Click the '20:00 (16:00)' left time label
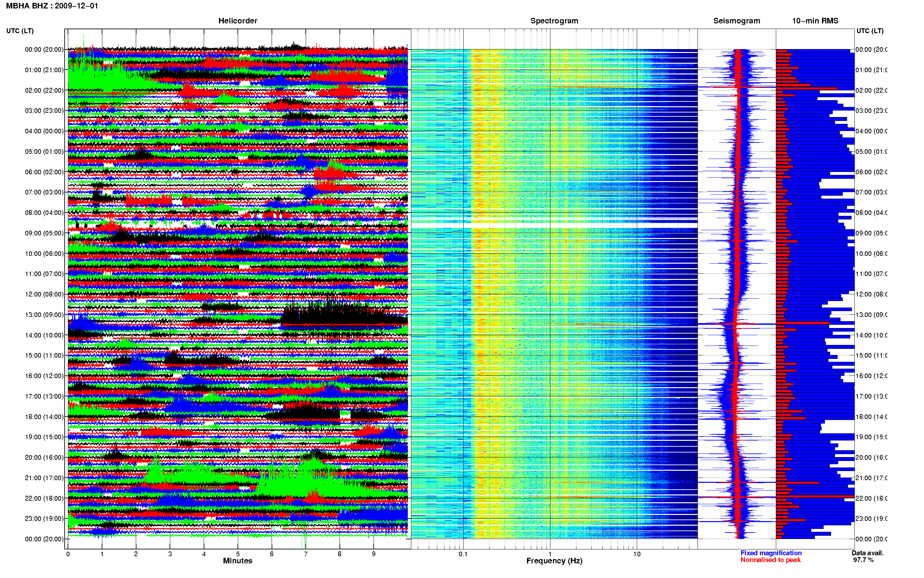Screen dimensions: 924x578 click(x=44, y=457)
